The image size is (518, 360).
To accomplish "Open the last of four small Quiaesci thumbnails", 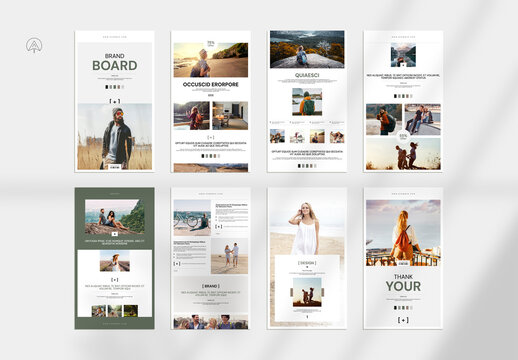I will coord(337,136).
